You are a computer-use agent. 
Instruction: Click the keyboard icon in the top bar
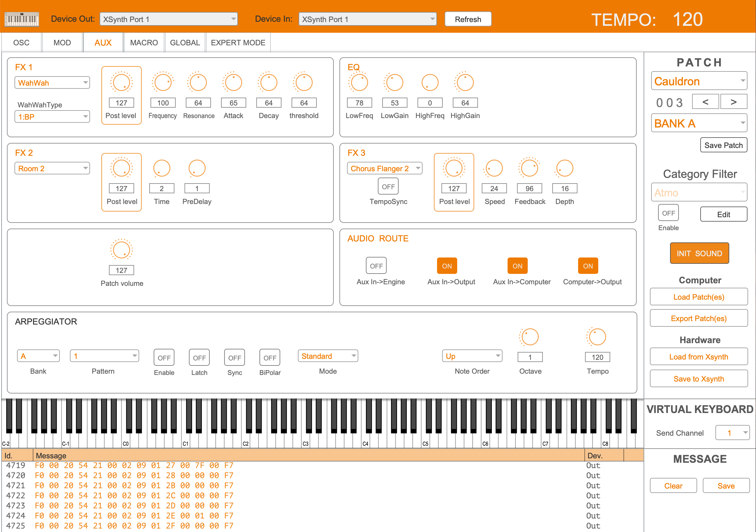(x=22, y=19)
